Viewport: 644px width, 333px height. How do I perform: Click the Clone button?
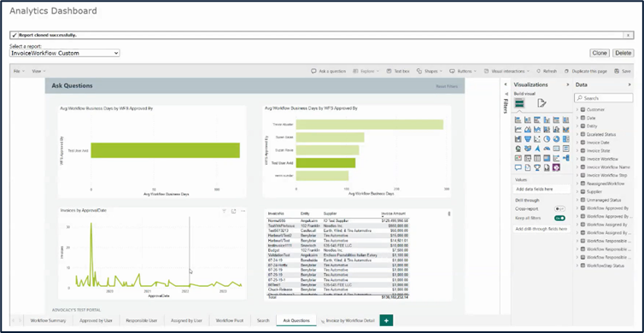tap(600, 53)
